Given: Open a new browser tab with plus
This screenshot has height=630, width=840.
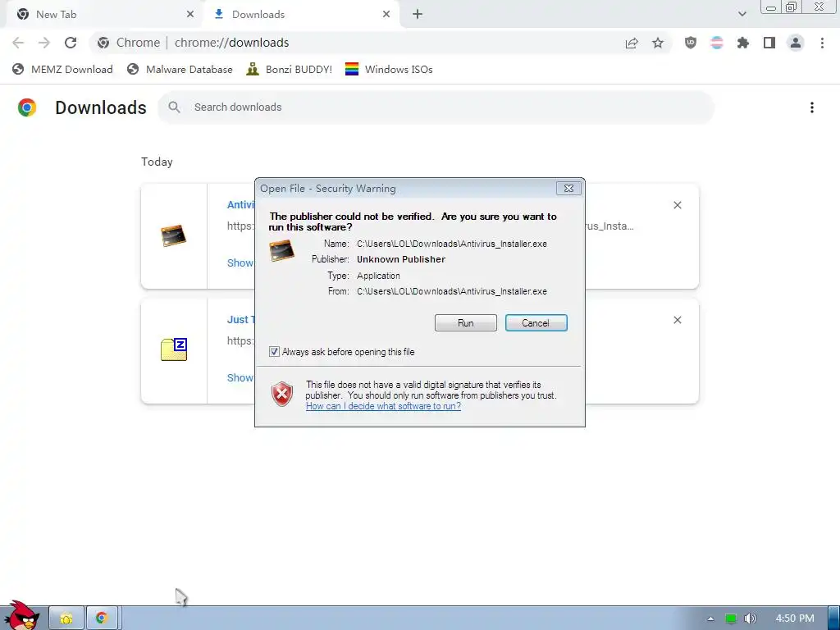Looking at the screenshot, I should [x=418, y=15].
